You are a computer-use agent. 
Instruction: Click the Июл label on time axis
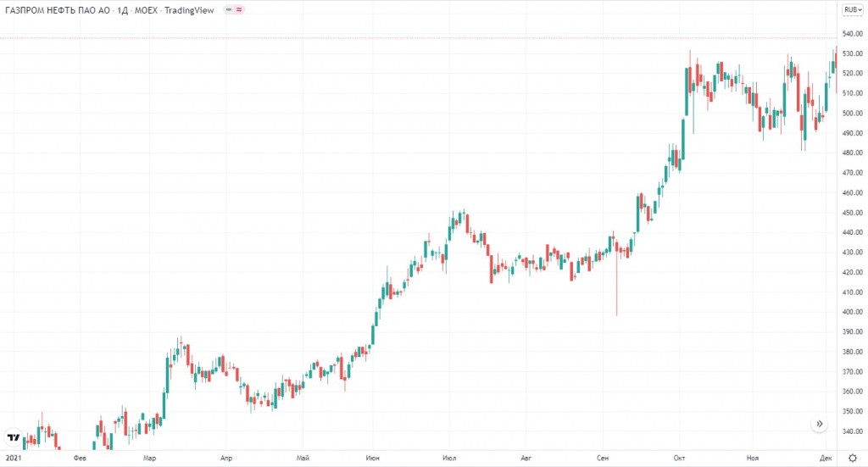449,458
